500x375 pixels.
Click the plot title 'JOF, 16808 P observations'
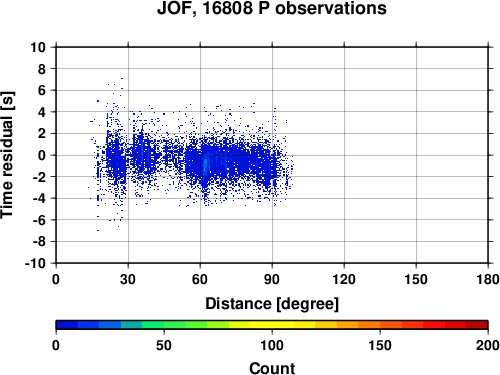click(272, 8)
